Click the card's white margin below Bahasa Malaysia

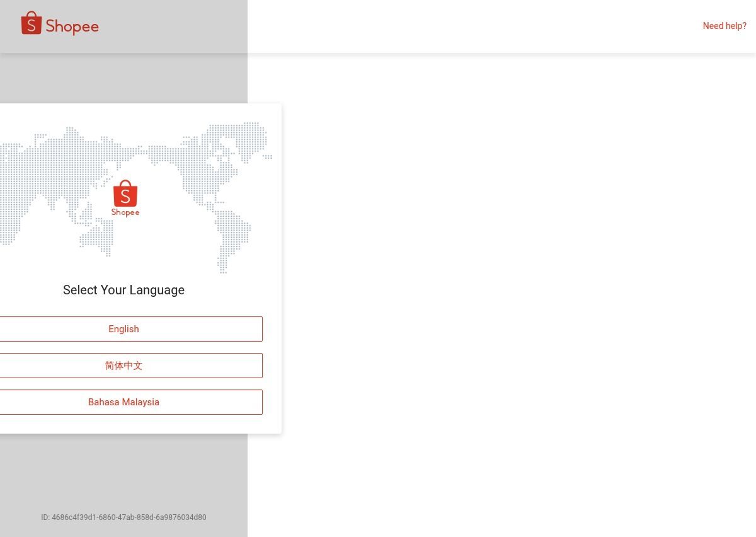123,424
